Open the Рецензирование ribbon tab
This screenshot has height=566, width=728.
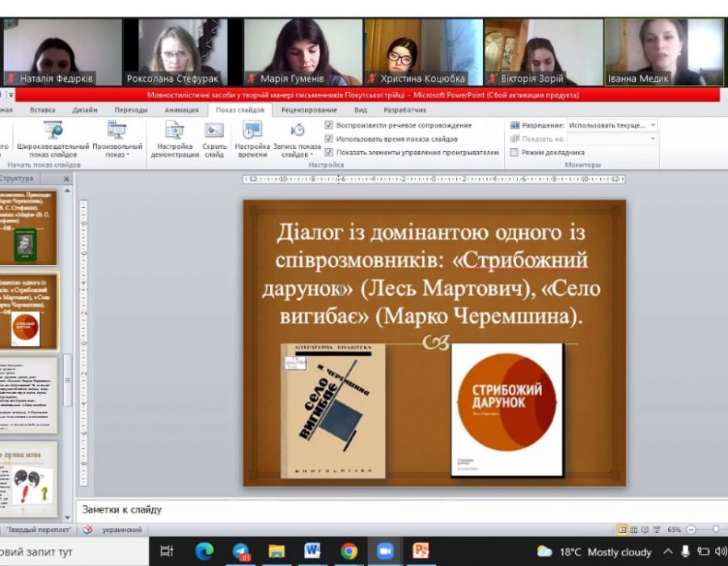309,110
